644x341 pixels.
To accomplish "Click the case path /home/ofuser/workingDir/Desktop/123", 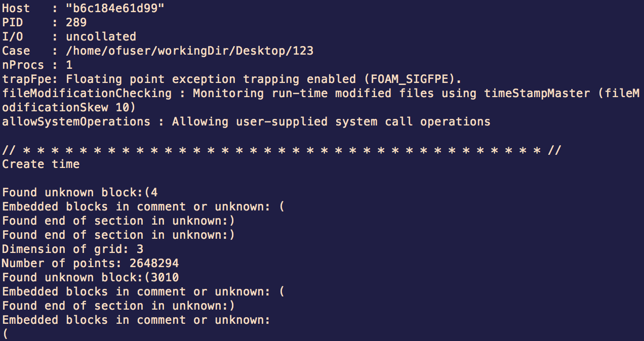I will click(x=189, y=51).
